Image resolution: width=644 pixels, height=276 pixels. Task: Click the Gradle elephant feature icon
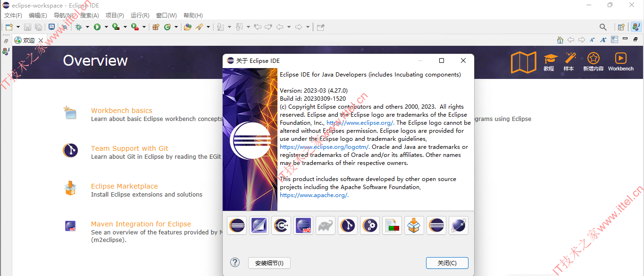[326, 225]
